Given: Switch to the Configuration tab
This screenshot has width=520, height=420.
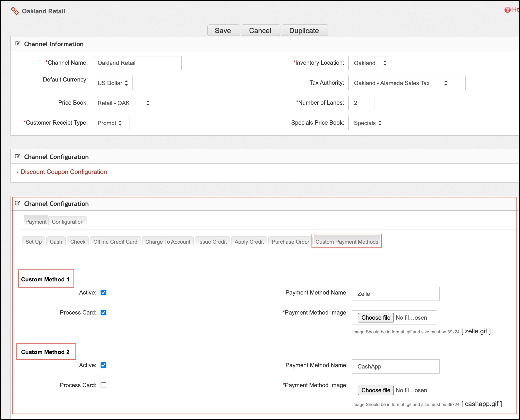Looking at the screenshot, I should (x=67, y=222).
